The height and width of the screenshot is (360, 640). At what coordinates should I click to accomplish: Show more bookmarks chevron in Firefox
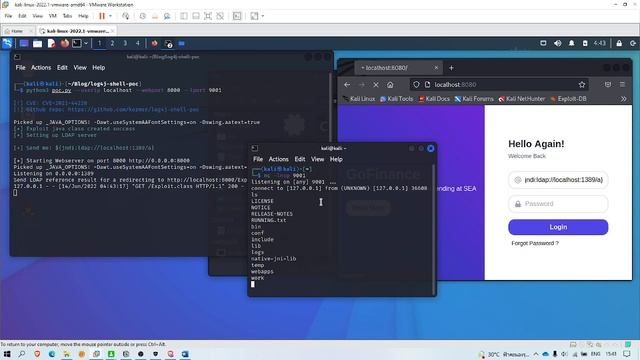623,99
